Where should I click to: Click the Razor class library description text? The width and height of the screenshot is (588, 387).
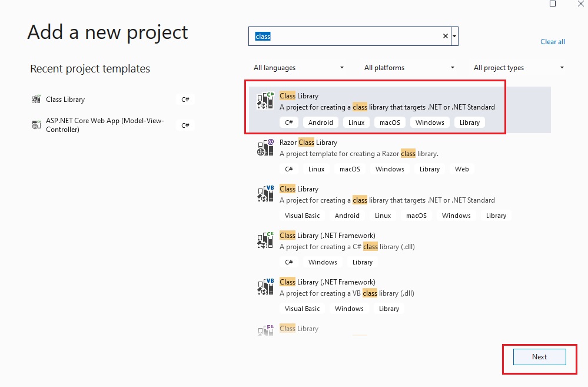[x=359, y=154]
